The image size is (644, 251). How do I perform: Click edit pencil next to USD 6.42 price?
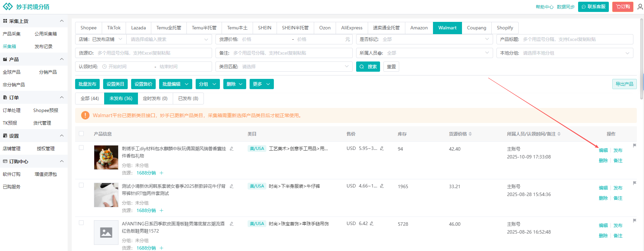click(x=372, y=224)
